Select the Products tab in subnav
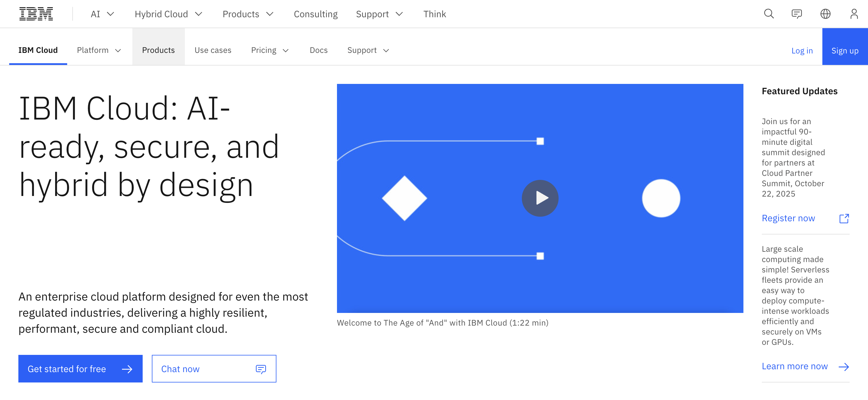The image size is (868, 400). pos(158,50)
